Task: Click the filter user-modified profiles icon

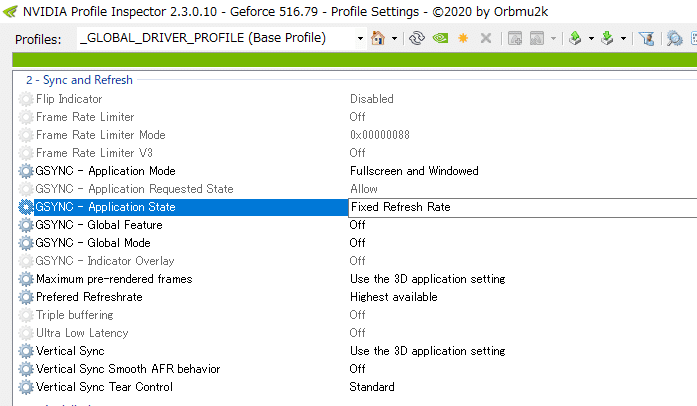Action: (647, 38)
